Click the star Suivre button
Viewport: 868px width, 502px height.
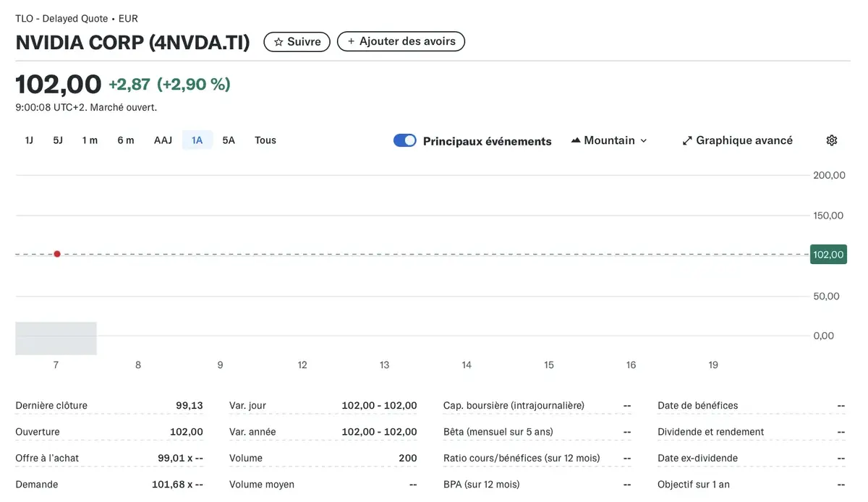point(297,42)
